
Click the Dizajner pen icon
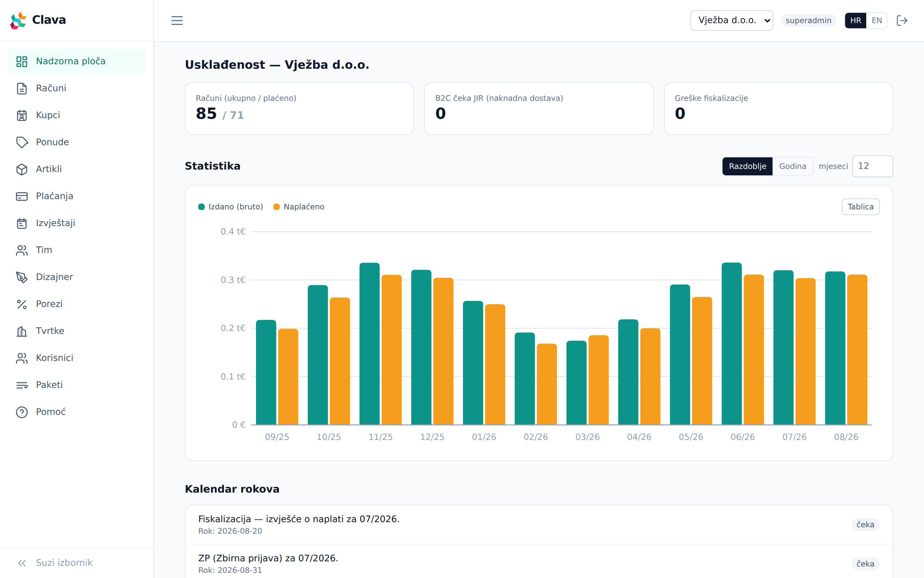(x=22, y=277)
